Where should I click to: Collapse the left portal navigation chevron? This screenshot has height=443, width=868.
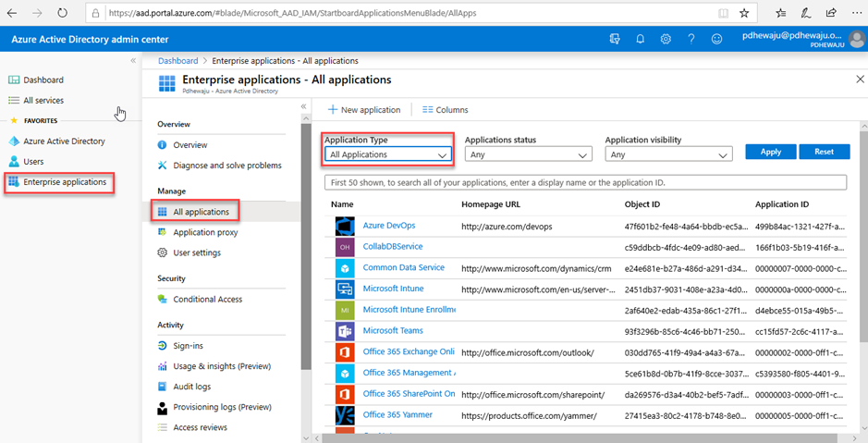click(133, 60)
